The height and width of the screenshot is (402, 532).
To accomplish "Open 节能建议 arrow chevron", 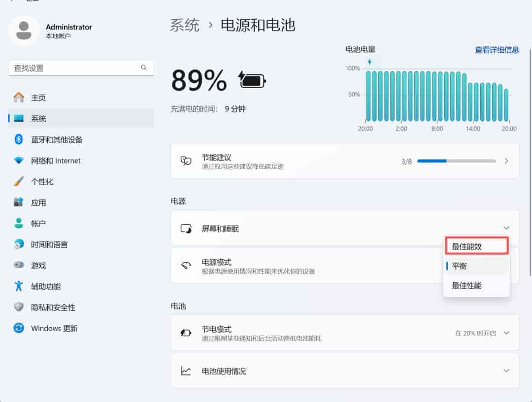I will [506, 161].
